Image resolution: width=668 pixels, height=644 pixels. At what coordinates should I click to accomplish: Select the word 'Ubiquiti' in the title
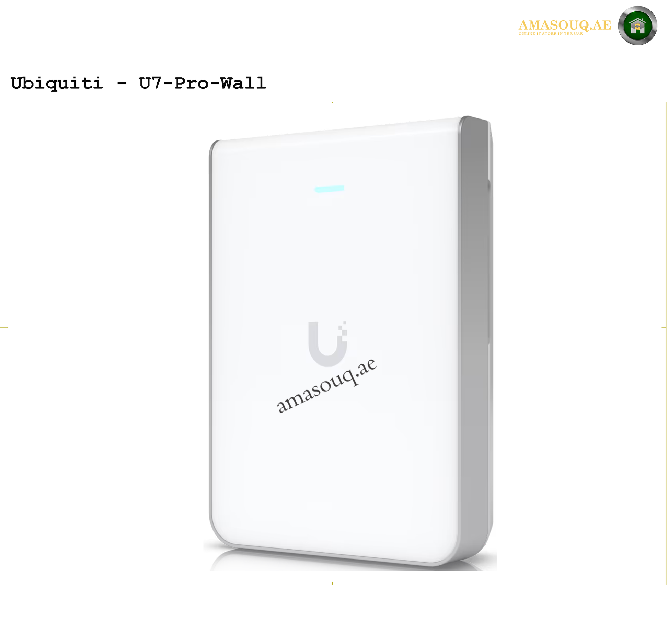click(x=57, y=83)
